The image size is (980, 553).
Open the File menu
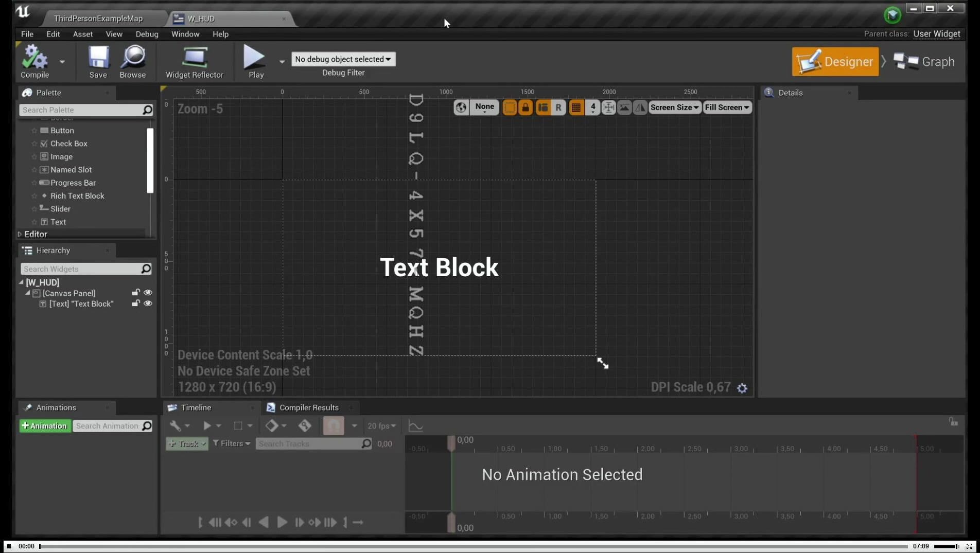tap(27, 34)
